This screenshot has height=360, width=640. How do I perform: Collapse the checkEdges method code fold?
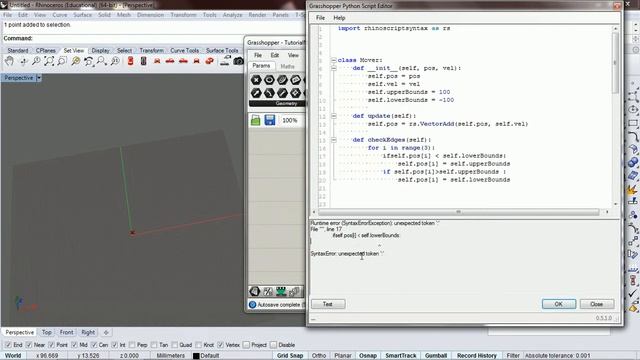pyautogui.click(x=333, y=140)
